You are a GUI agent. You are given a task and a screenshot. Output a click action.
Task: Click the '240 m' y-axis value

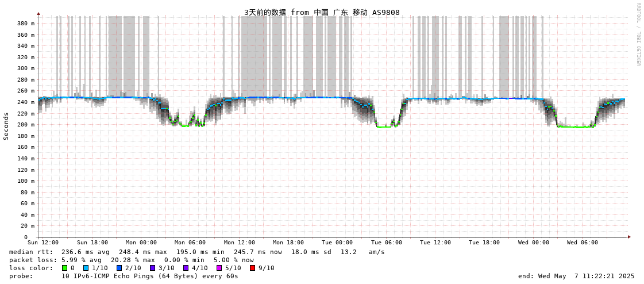click(x=26, y=102)
